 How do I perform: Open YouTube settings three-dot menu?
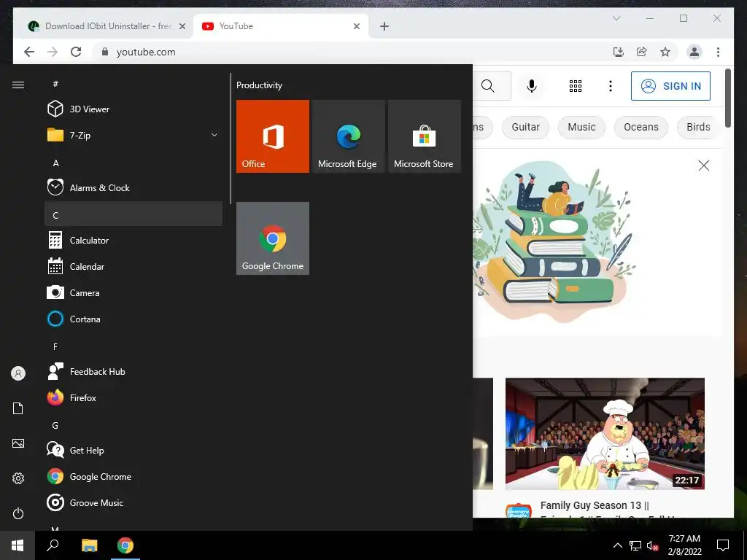611,86
